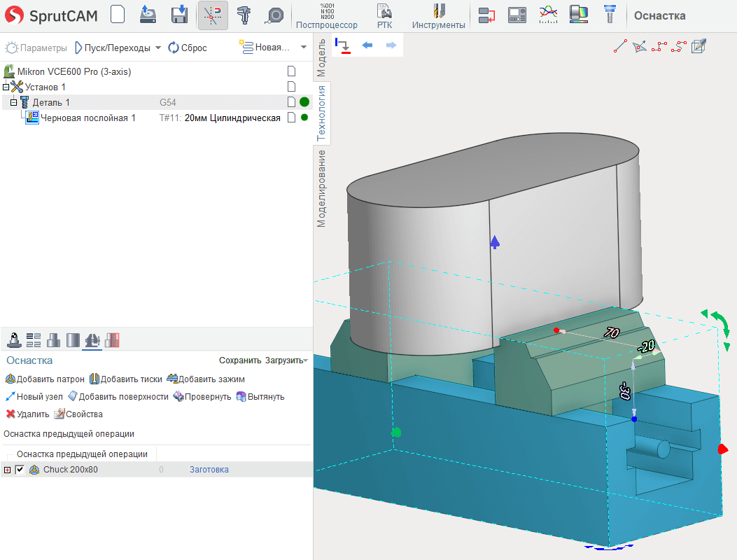Click the caliper measurement icon
The width and height of the screenshot is (737, 560).
click(244, 15)
